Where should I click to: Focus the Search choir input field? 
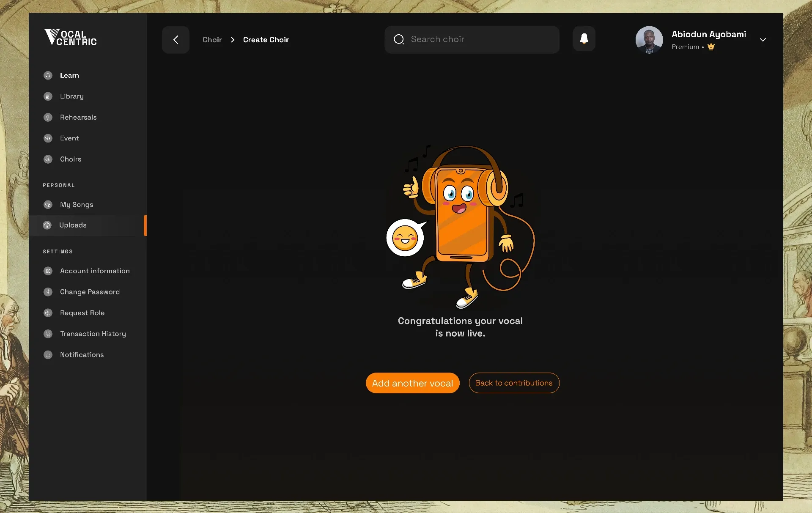472,40
